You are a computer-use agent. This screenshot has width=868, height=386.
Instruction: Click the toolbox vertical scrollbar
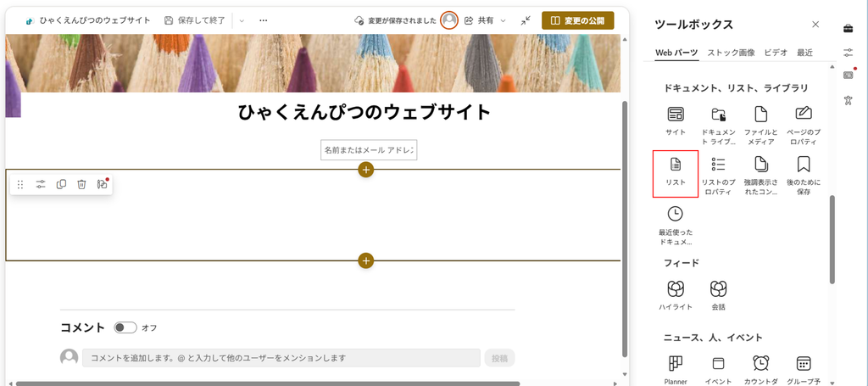pyautogui.click(x=832, y=240)
